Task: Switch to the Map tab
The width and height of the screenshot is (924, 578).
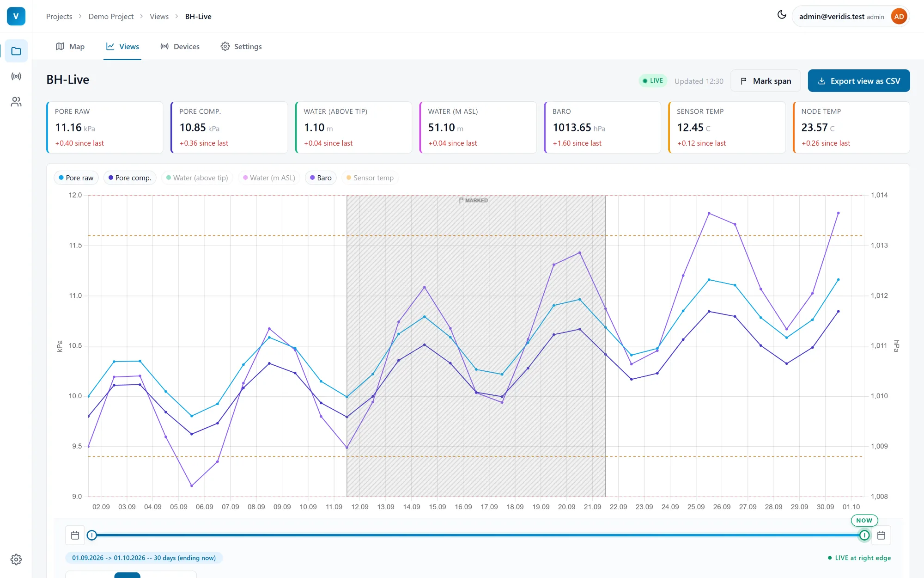Action: click(x=70, y=46)
